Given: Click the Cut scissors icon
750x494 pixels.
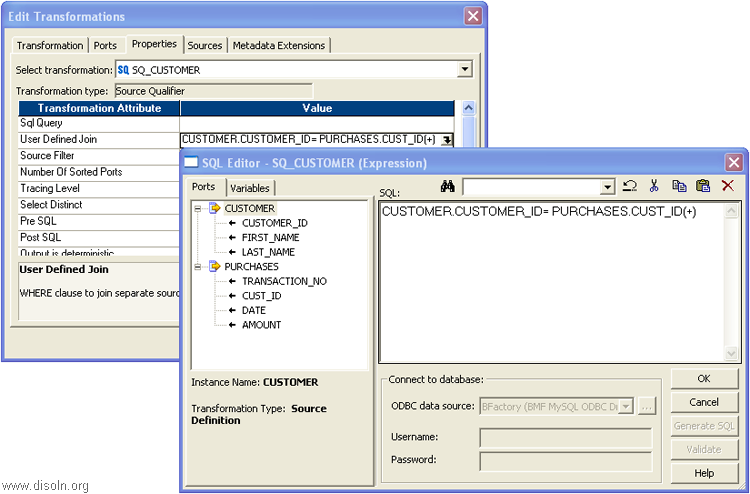Looking at the screenshot, I should (654, 186).
